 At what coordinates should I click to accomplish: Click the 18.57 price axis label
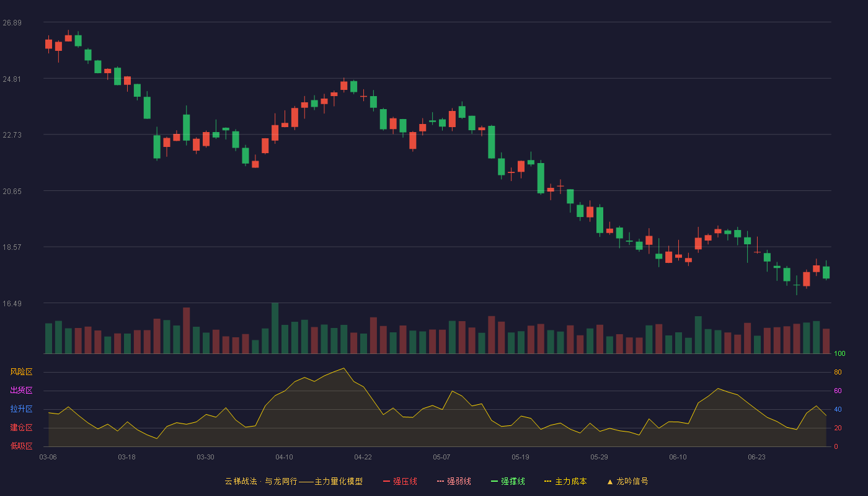point(12,247)
